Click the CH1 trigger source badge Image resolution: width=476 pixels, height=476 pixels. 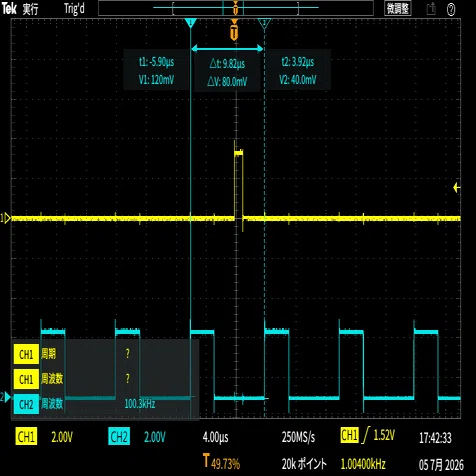tap(349, 435)
